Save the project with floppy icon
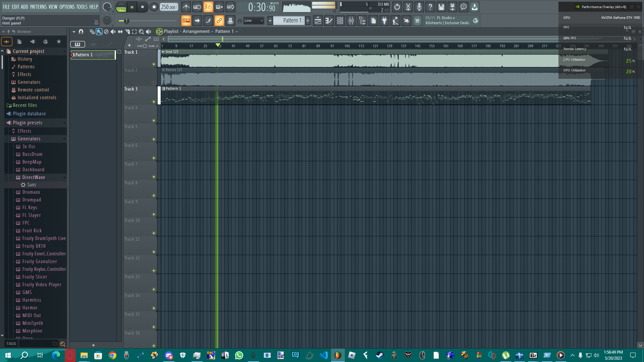Viewport: 644px width, 362px height. coord(441,7)
